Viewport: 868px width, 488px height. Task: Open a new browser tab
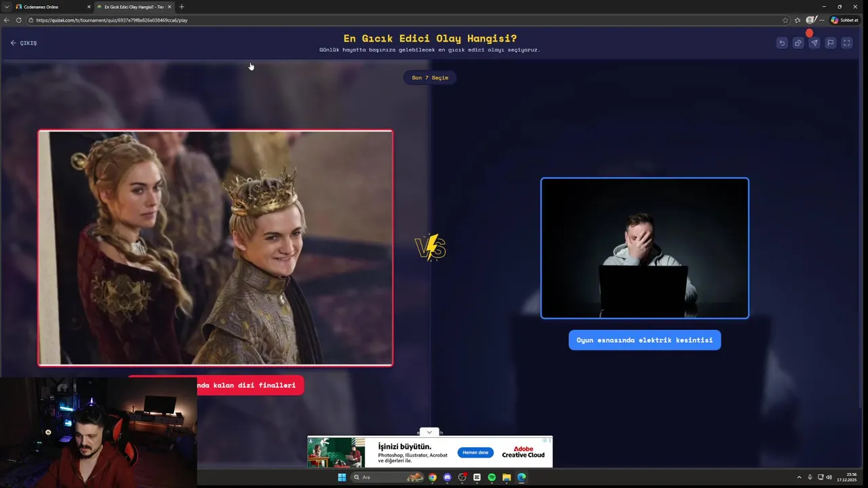pyautogui.click(x=181, y=7)
